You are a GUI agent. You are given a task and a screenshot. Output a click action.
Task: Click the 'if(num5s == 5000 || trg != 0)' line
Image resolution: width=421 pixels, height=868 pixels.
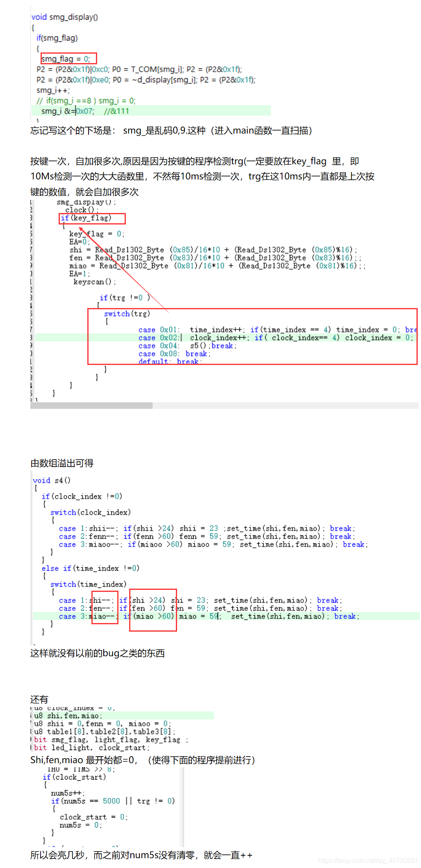113,801
